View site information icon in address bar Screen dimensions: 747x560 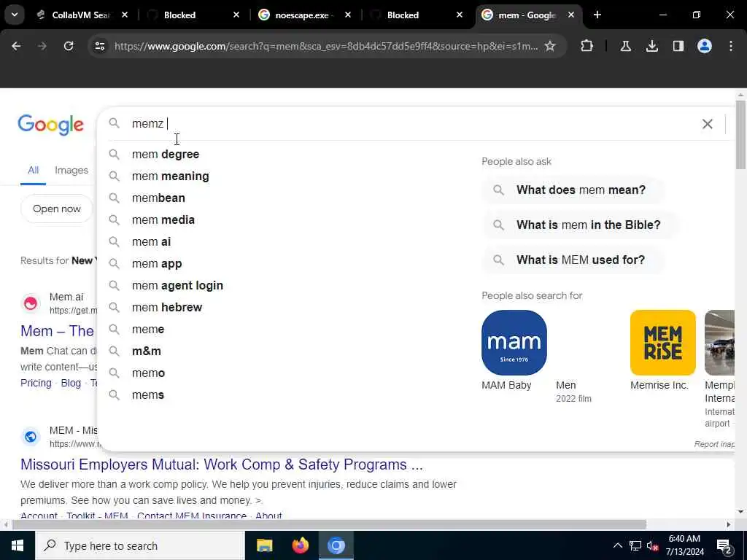(99, 46)
